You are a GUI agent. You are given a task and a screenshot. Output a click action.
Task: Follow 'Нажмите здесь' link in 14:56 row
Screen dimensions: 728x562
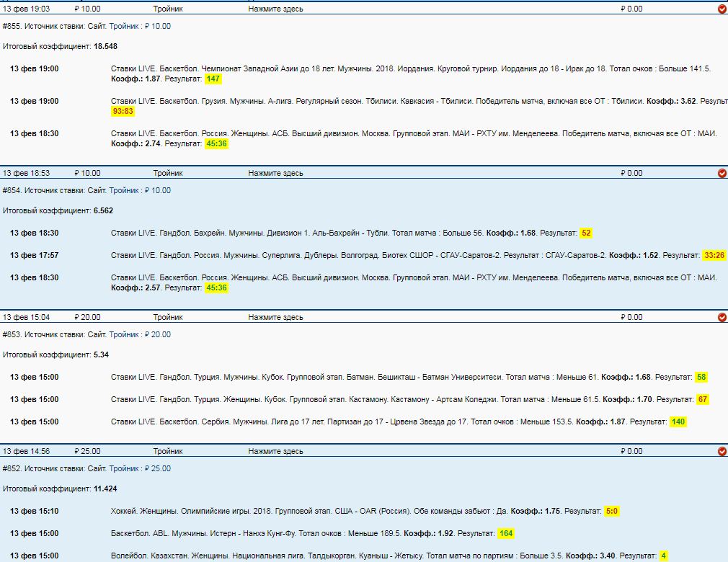click(x=275, y=452)
